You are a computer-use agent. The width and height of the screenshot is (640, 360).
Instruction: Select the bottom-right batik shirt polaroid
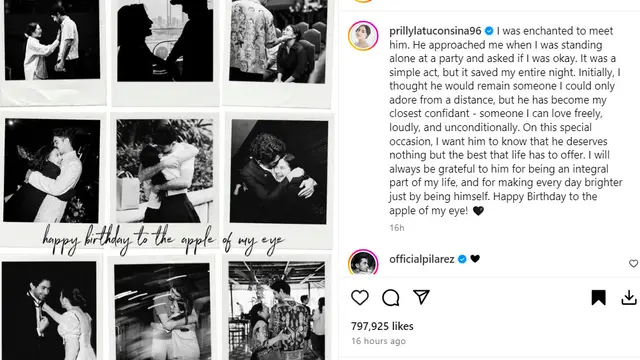click(277, 311)
